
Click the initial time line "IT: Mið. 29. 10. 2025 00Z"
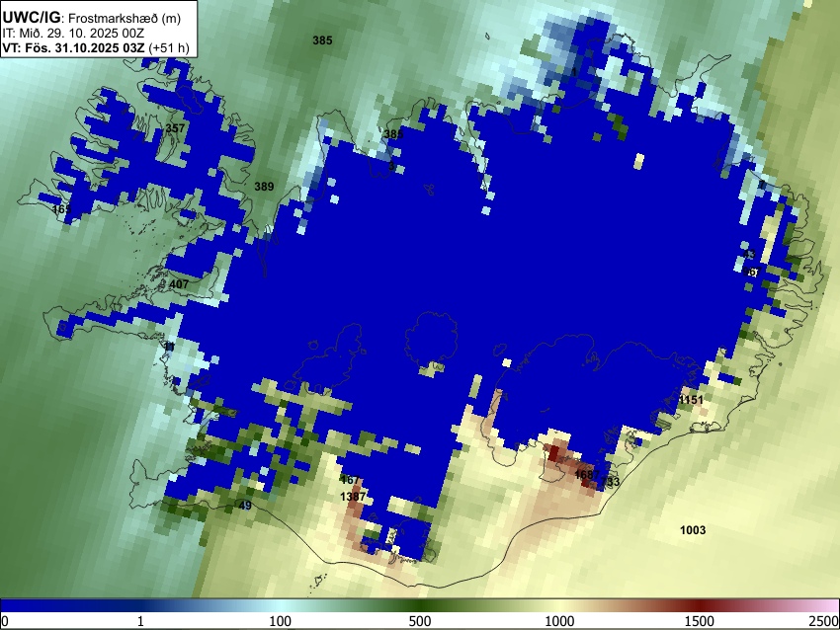coord(73,34)
